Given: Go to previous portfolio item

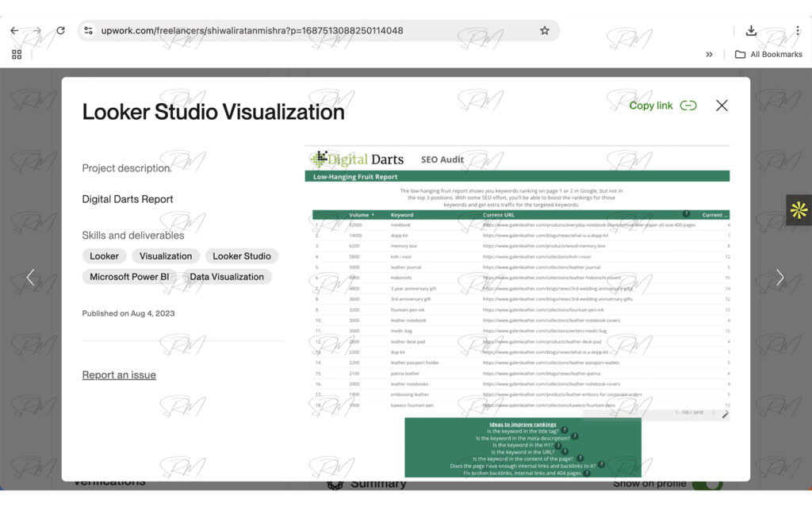Looking at the screenshot, I should tap(31, 278).
